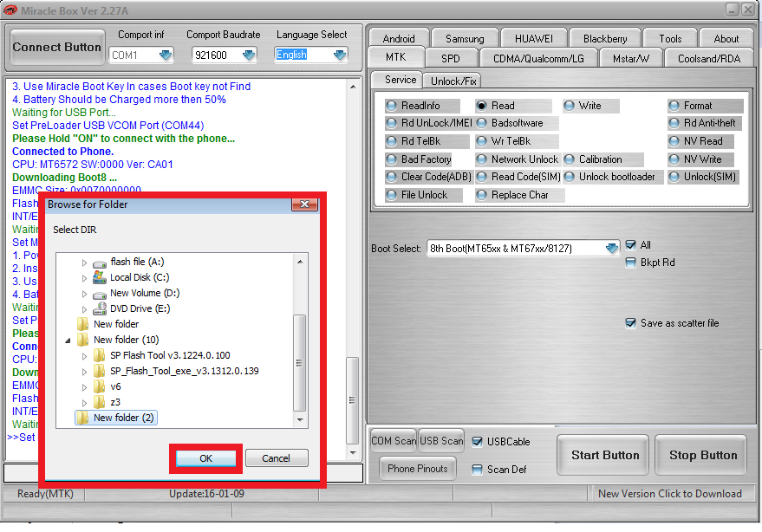Open the Comport Baudrate dropdown
The image size is (762, 532).
tap(249, 55)
